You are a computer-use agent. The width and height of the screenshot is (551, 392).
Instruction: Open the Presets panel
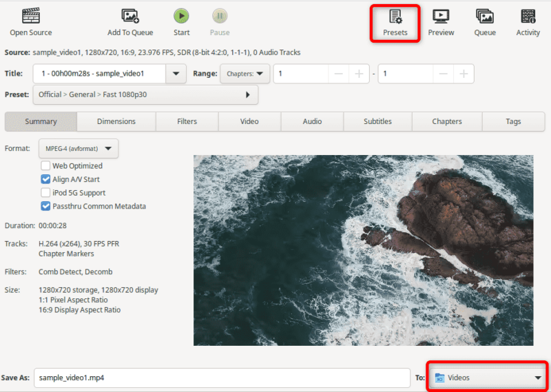point(395,23)
